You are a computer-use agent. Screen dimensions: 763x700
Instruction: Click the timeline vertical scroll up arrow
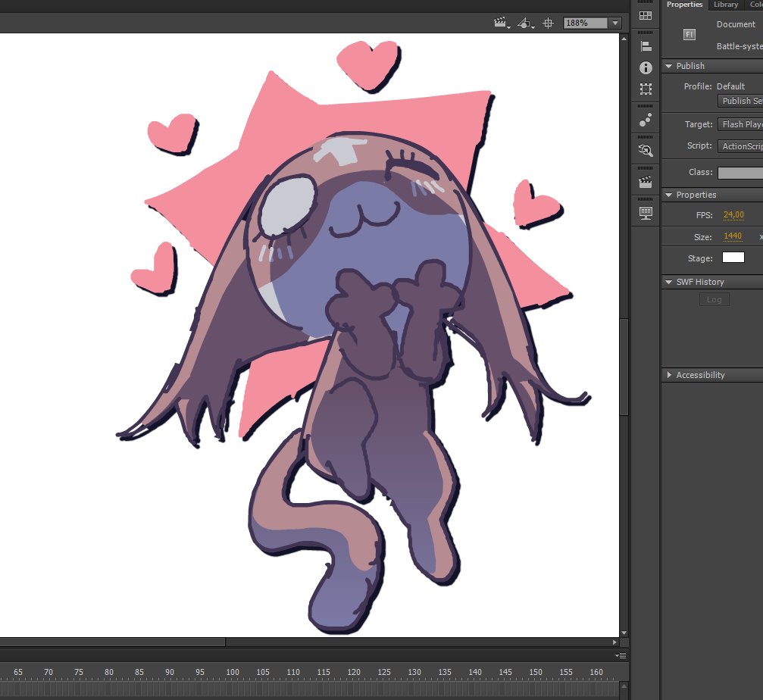tap(624, 686)
